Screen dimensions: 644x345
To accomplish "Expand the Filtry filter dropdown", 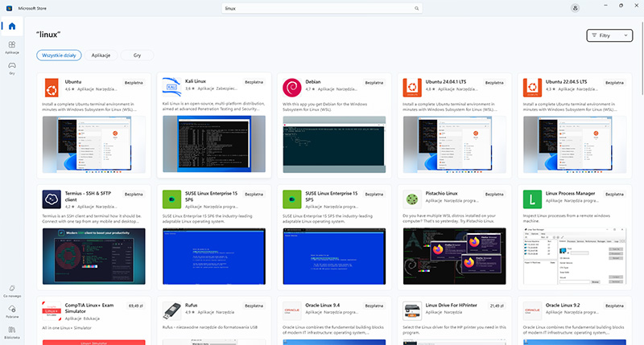I will coord(609,35).
